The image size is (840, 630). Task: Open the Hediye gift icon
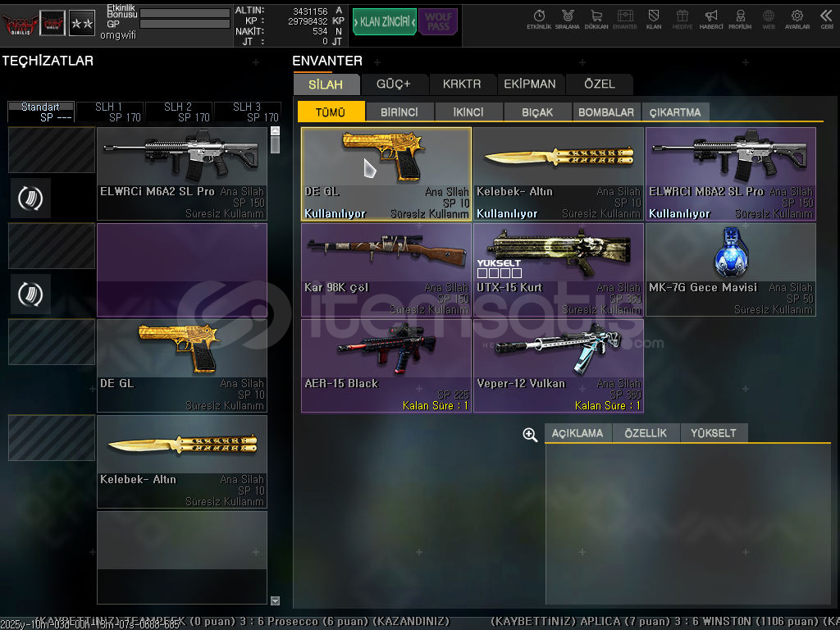(682, 20)
